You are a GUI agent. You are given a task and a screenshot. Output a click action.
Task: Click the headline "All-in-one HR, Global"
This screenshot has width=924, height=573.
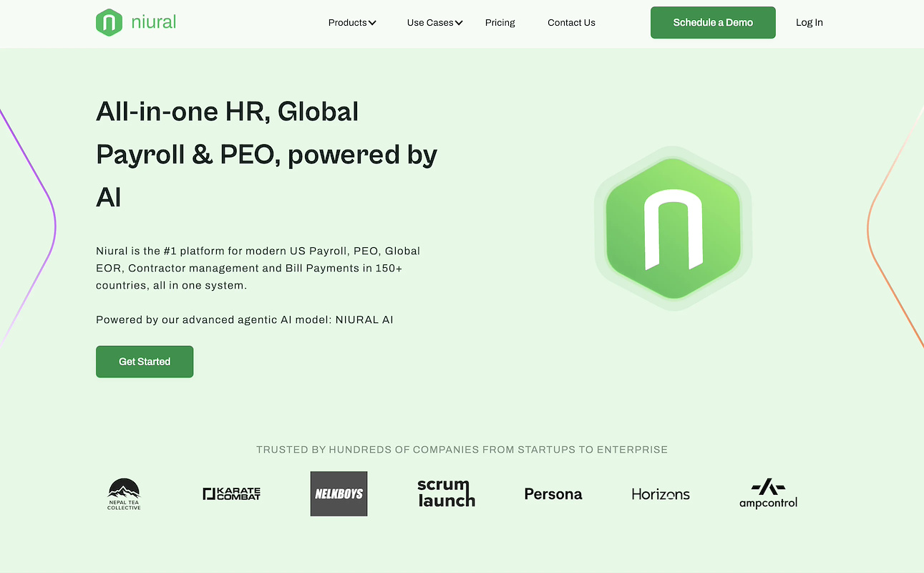[x=228, y=112]
